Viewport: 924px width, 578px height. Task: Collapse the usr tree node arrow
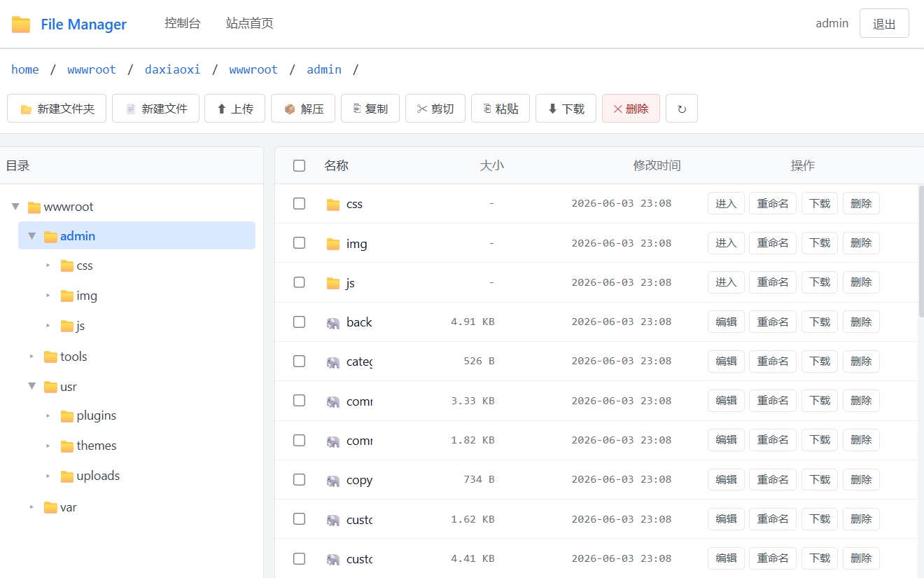tap(31, 386)
